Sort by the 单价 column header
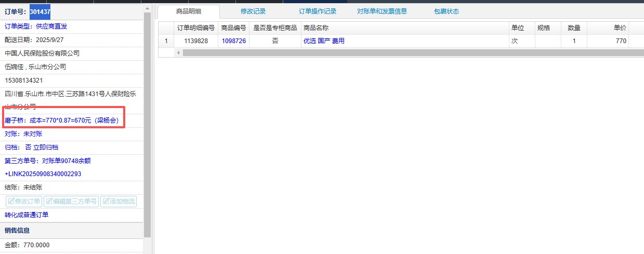 (x=620, y=28)
